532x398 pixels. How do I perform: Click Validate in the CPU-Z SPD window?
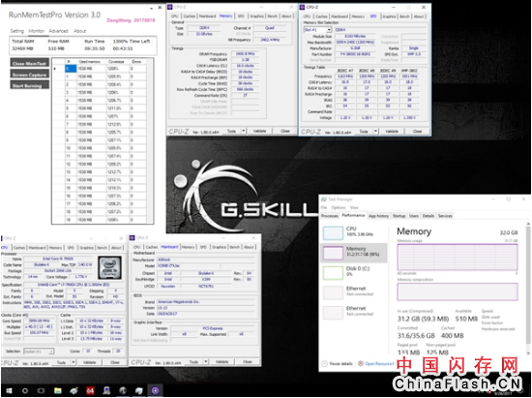392,132
